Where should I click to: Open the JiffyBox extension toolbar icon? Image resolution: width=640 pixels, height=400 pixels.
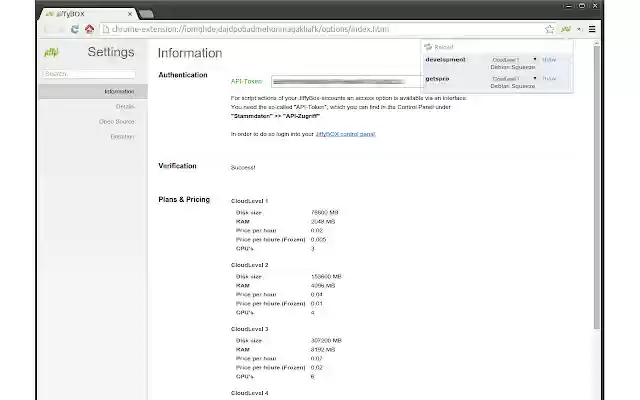point(566,29)
